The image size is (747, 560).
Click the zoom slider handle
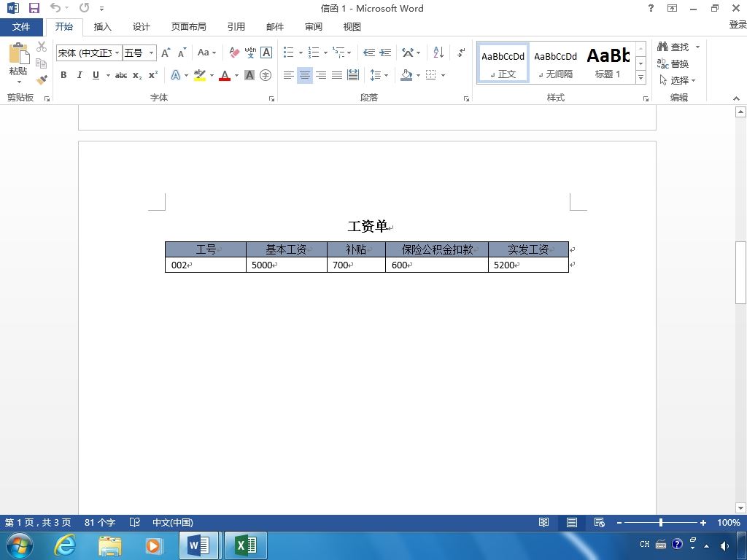[661, 522]
